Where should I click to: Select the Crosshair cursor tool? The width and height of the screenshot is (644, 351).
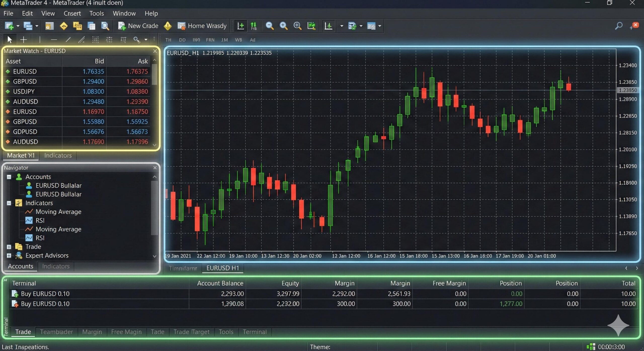coord(23,39)
